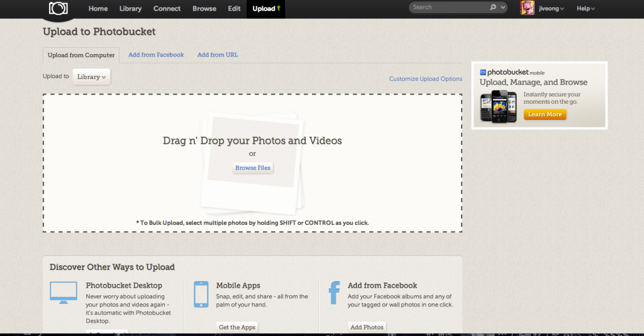
Task: Click the Upload to Photobucket page heading
Action: (x=99, y=31)
